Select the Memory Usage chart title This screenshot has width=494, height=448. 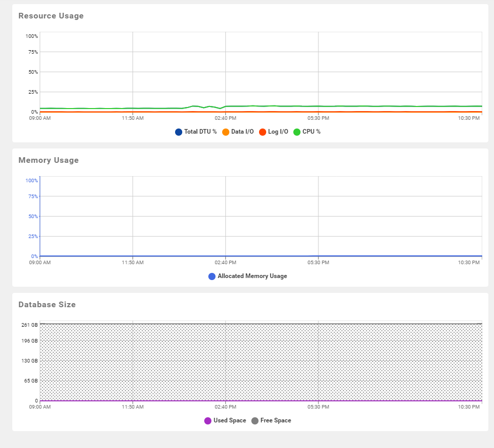48,160
